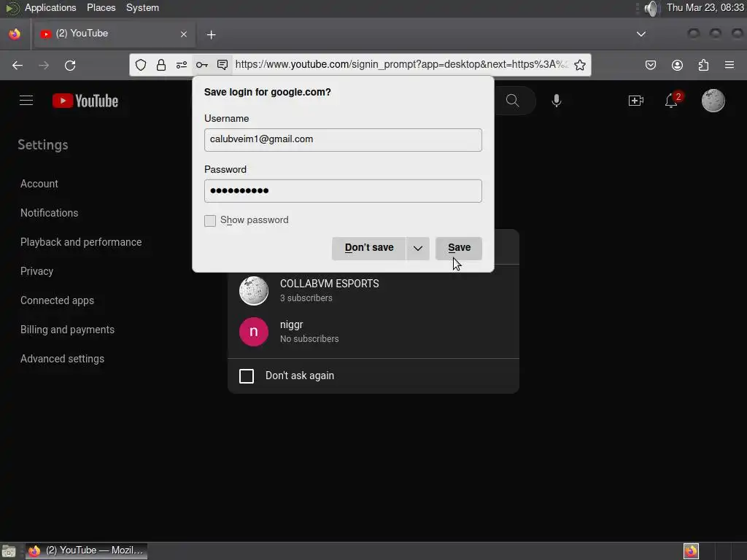The image size is (747, 560).
Task: Open Advanced settings section
Action: 62,359
